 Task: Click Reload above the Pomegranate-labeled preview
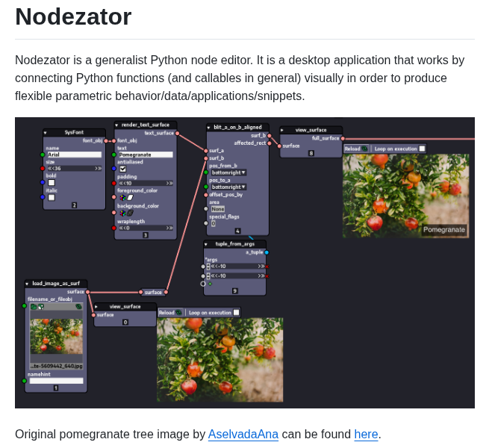coord(356,149)
